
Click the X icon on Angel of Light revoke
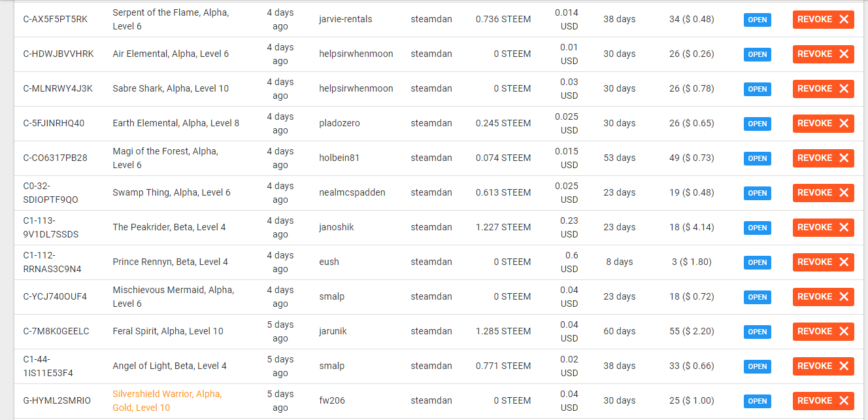[844, 366]
